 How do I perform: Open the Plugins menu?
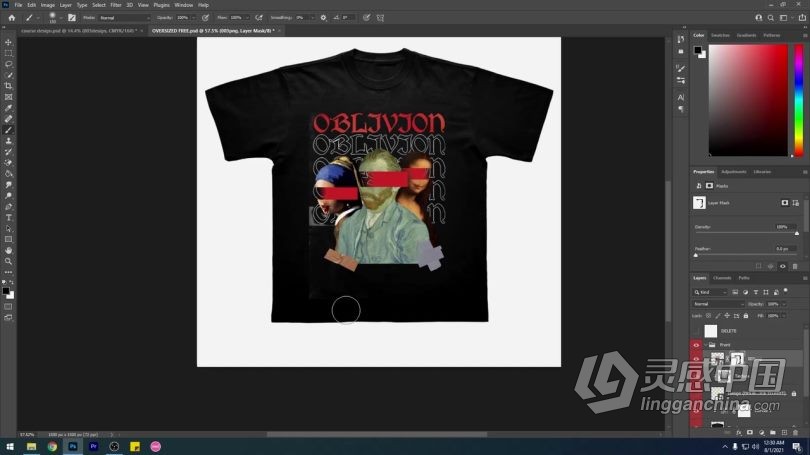click(x=162, y=5)
